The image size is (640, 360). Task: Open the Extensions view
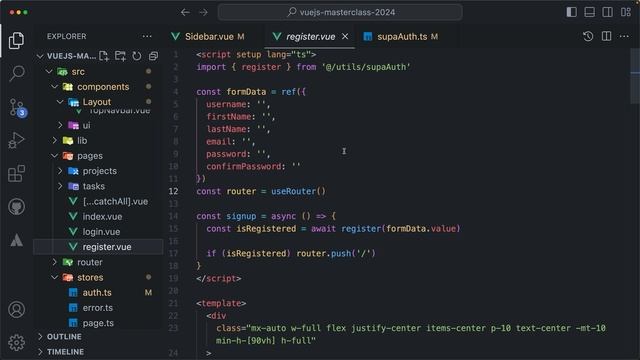tap(16, 173)
